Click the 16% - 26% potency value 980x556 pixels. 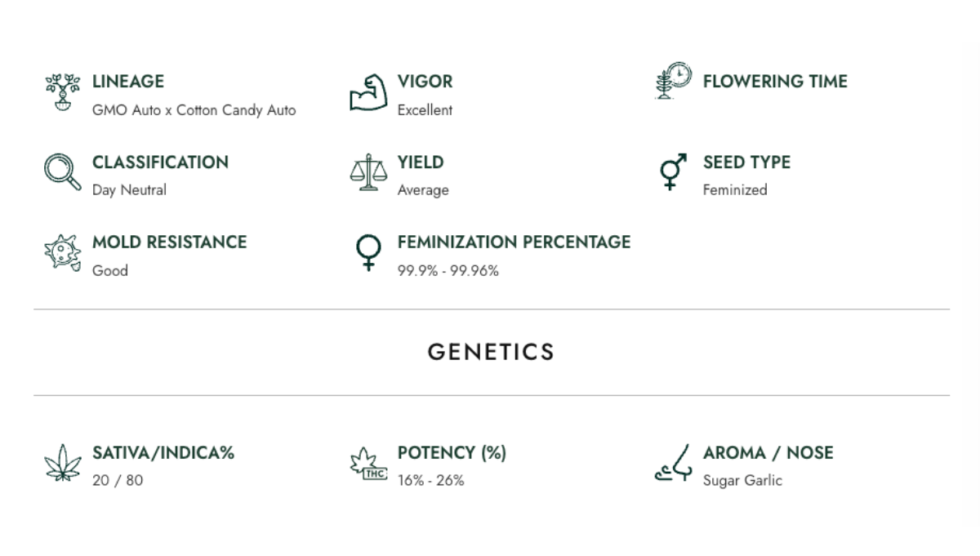coord(430,481)
